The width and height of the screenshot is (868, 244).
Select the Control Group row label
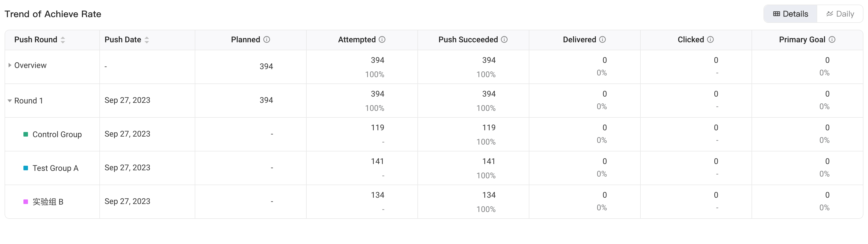pyautogui.click(x=57, y=135)
